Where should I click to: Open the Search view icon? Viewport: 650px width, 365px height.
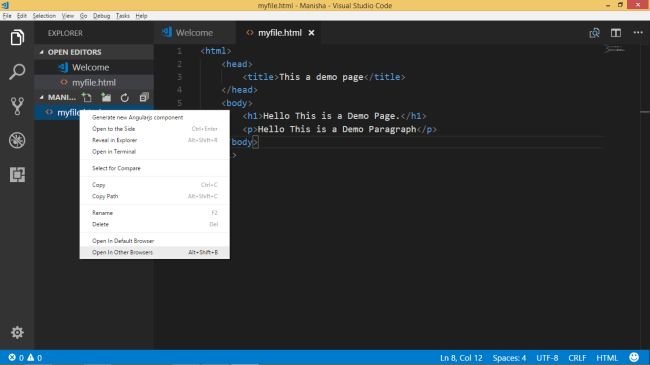click(x=17, y=72)
